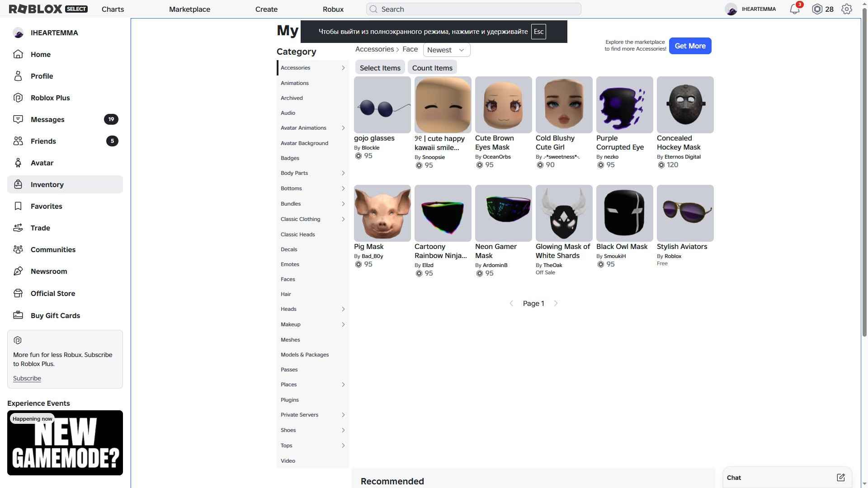Image resolution: width=868 pixels, height=488 pixels.
Task: Click the Count Items button
Action: pos(432,68)
